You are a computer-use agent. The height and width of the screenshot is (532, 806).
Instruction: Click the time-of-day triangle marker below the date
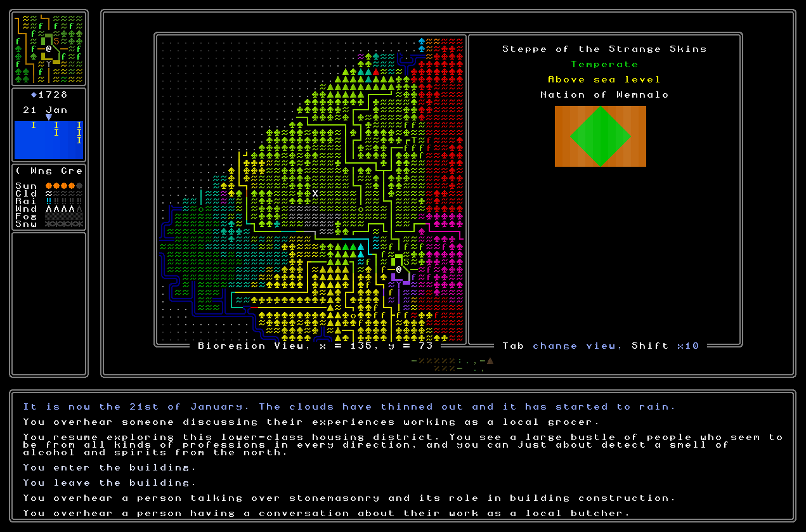[x=49, y=117]
